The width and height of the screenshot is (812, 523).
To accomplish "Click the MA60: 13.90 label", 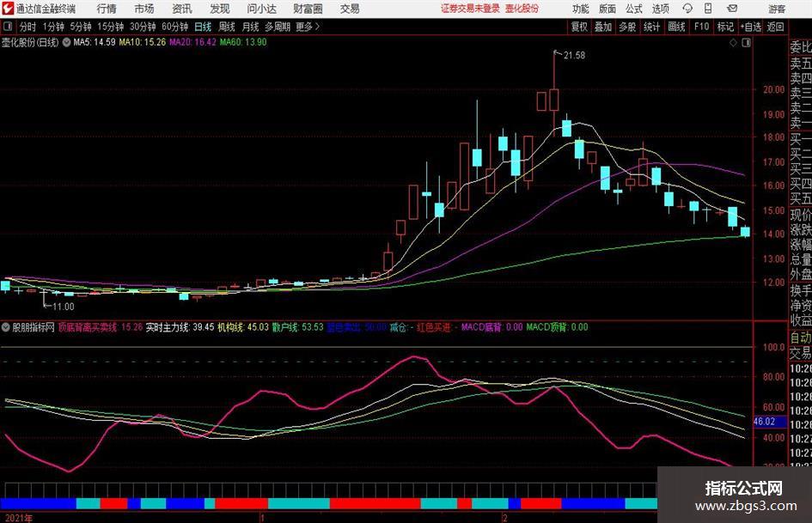I will [x=243, y=42].
